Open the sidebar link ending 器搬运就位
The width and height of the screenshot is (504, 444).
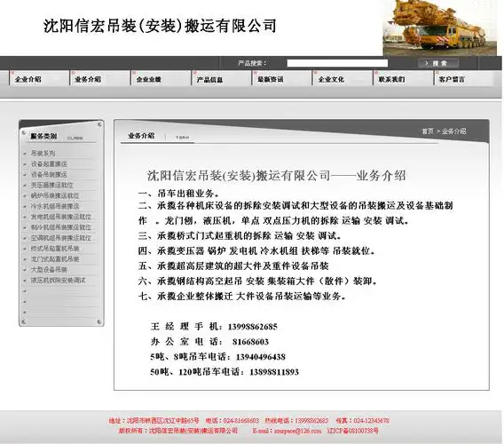point(52,185)
